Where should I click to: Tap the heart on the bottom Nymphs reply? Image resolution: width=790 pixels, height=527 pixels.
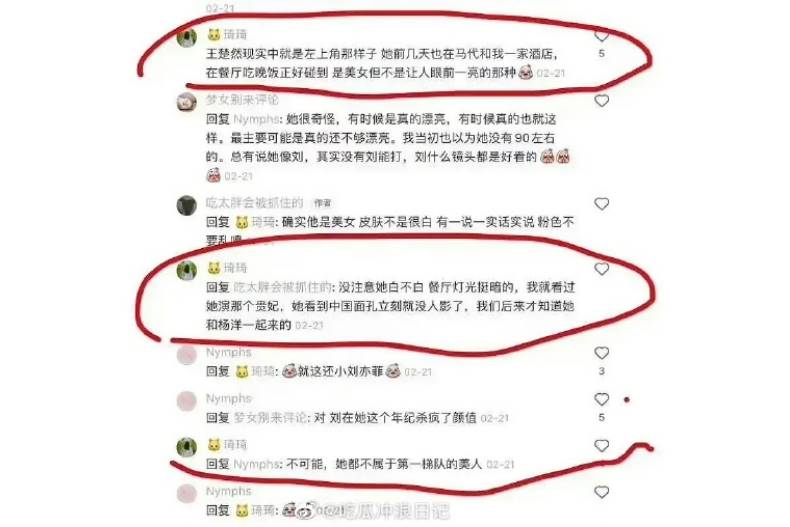click(601, 492)
